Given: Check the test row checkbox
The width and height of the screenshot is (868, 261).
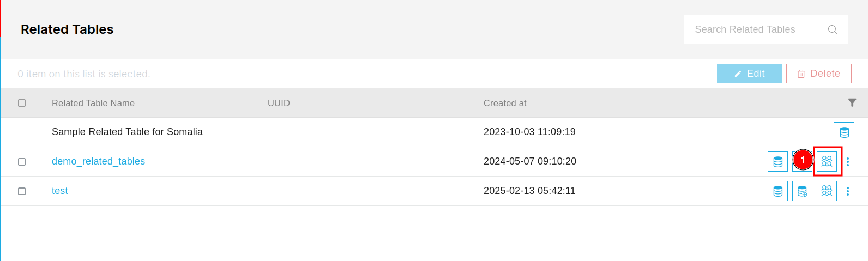Looking at the screenshot, I should (22, 191).
